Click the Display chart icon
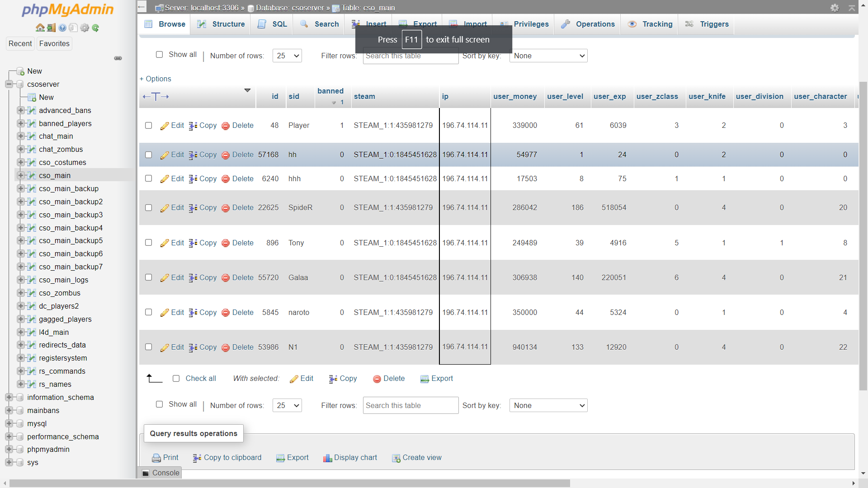 (327, 458)
